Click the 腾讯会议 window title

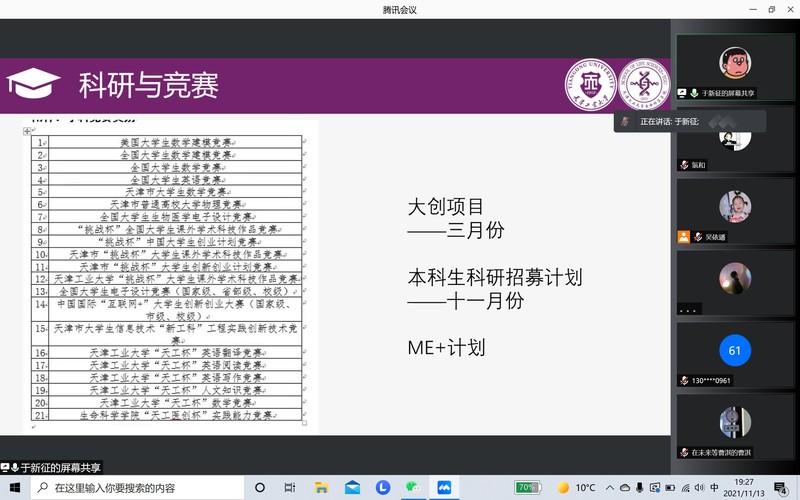coord(400,10)
